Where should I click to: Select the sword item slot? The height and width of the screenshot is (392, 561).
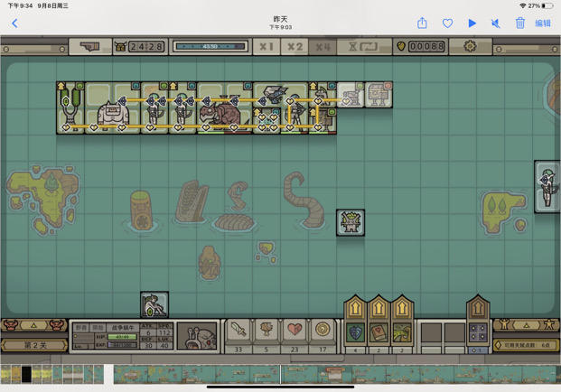238,330
